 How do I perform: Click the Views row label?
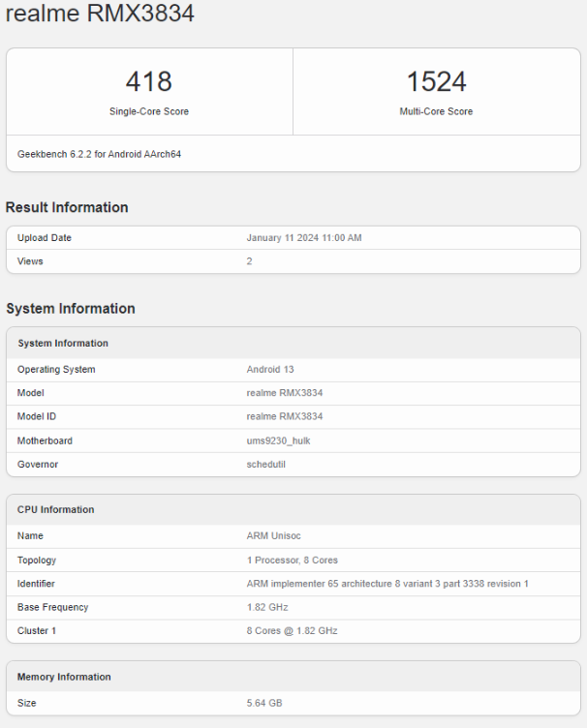coord(30,261)
